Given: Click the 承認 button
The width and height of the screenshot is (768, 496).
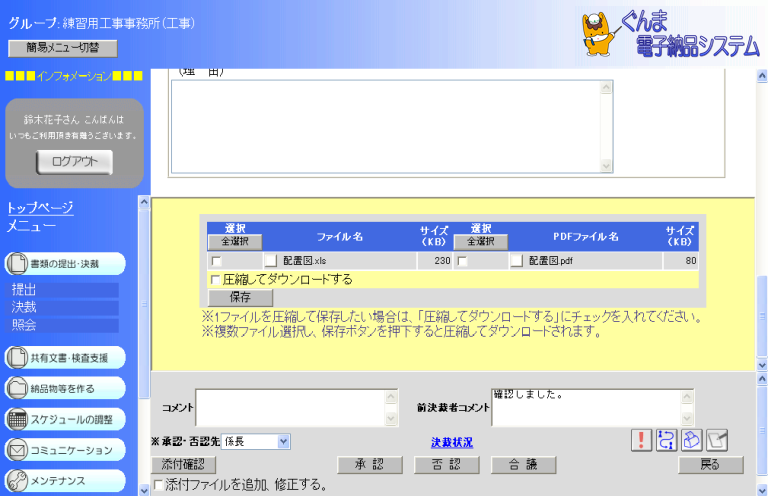Looking at the screenshot, I should click(x=370, y=465).
